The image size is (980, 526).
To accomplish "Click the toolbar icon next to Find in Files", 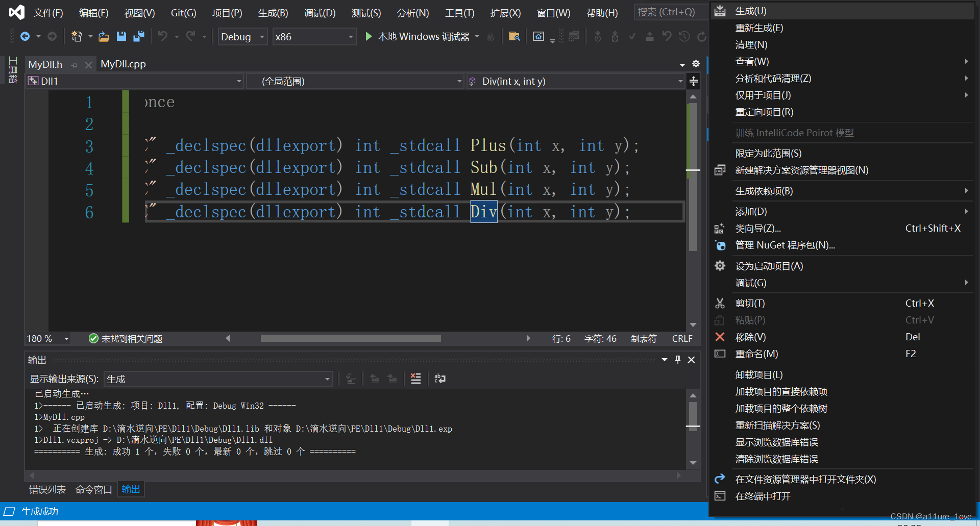I will [x=538, y=36].
